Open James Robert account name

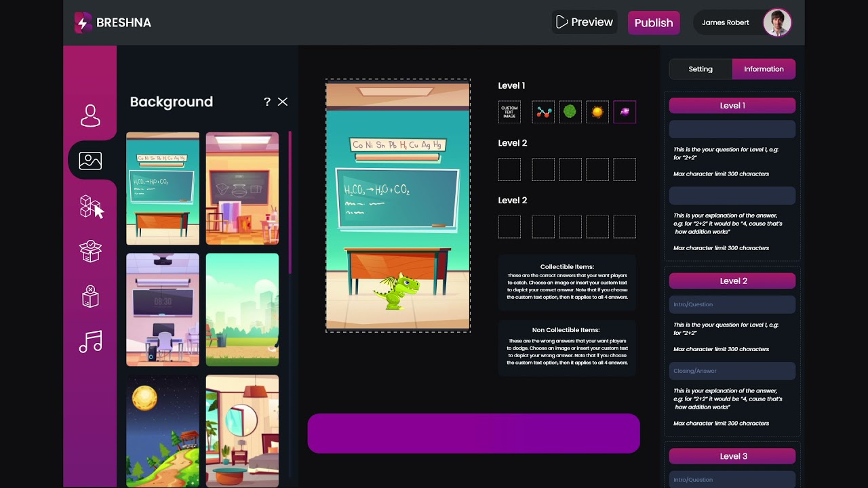point(726,22)
